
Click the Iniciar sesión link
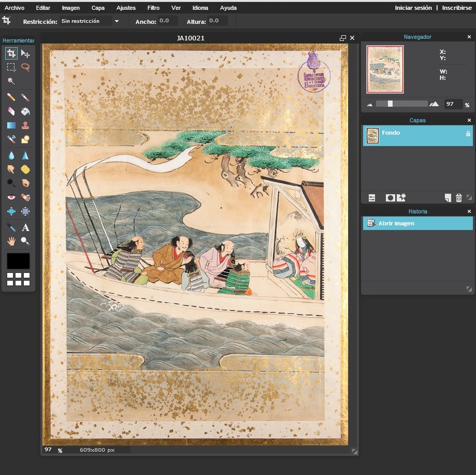point(413,8)
